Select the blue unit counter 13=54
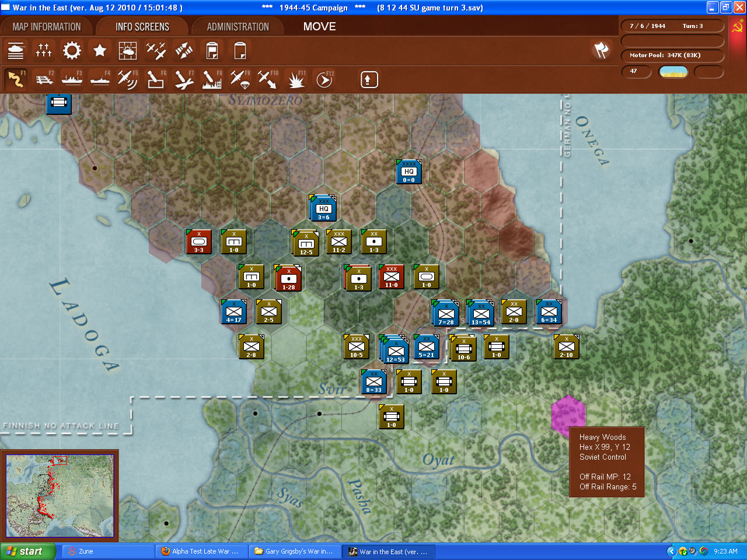747x560 pixels. pos(480,313)
